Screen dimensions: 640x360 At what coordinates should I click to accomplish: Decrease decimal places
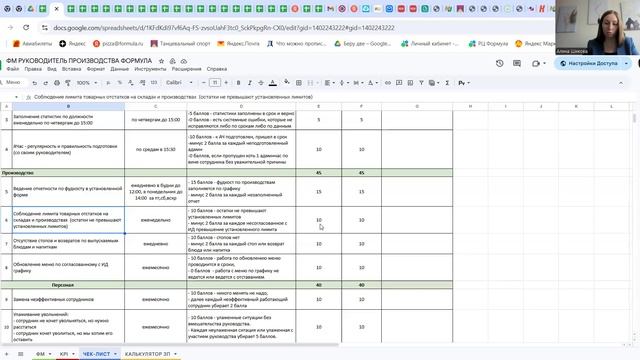[x=131, y=83]
